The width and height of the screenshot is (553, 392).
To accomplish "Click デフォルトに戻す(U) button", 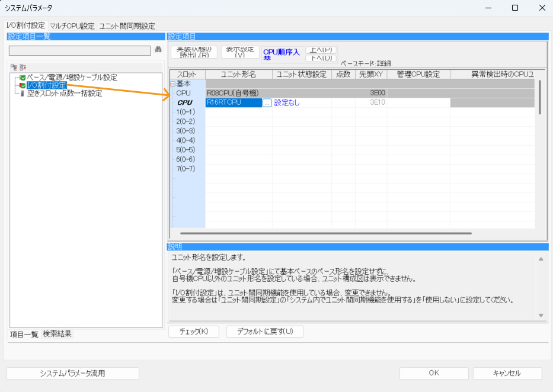I will [x=264, y=332].
